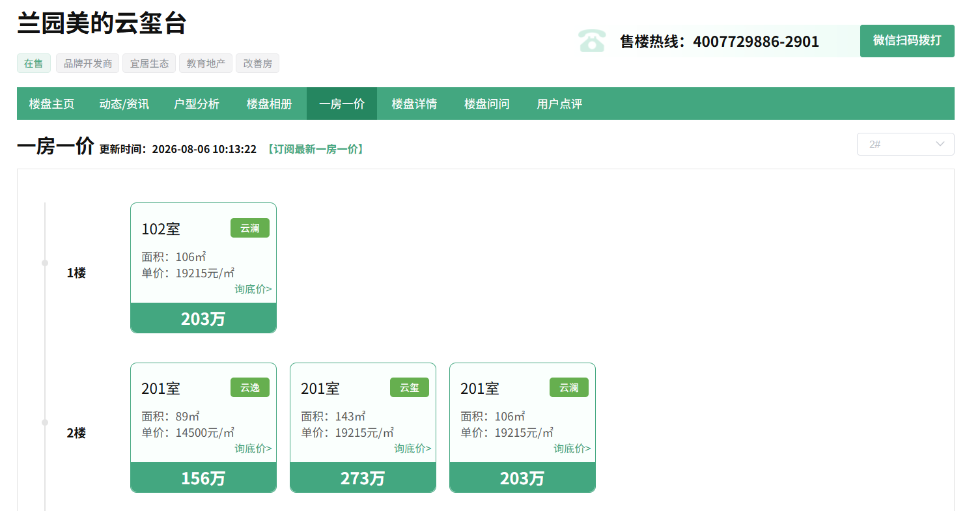Open the 楼盘主页 tab
The height and width of the screenshot is (511, 980).
click(51, 104)
